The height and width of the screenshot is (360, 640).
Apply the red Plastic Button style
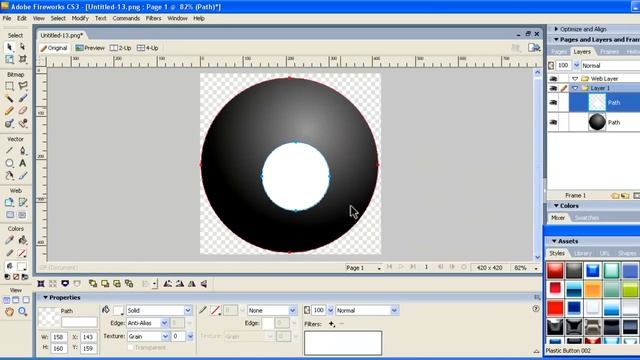coord(555,270)
